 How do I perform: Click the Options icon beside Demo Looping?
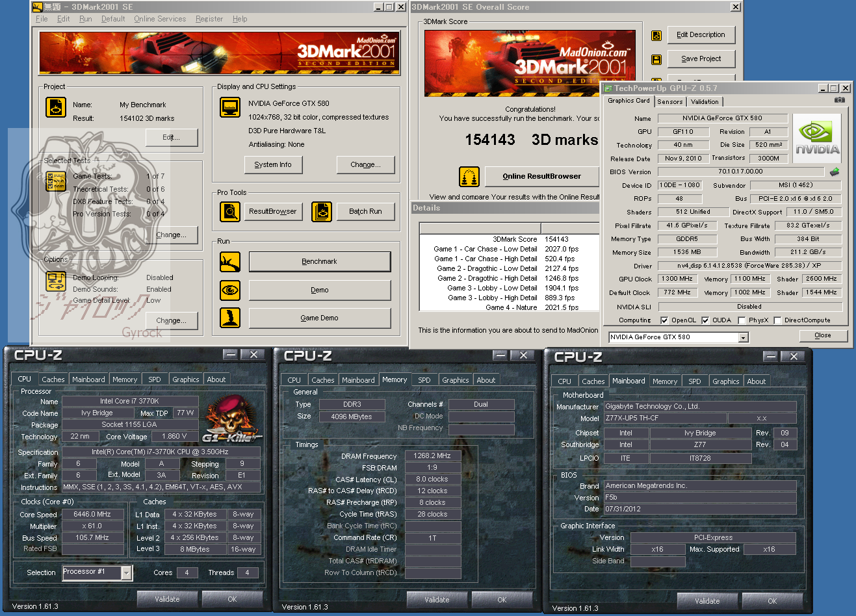(56, 281)
